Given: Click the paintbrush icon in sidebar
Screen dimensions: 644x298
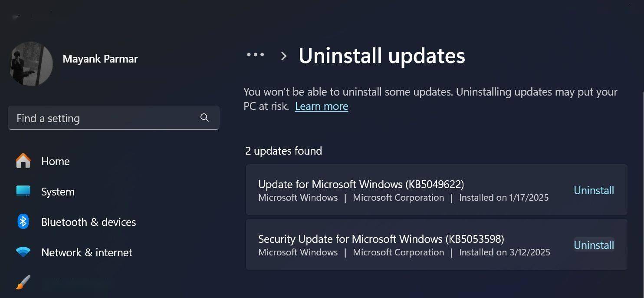Looking at the screenshot, I should pyautogui.click(x=23, y=282).
